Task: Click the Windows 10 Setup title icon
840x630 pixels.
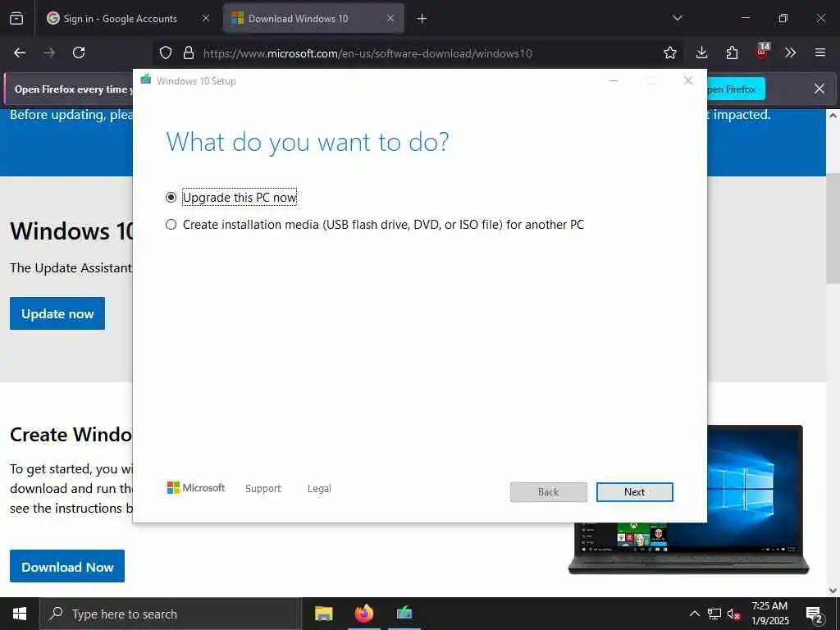Action: [146, 80]
